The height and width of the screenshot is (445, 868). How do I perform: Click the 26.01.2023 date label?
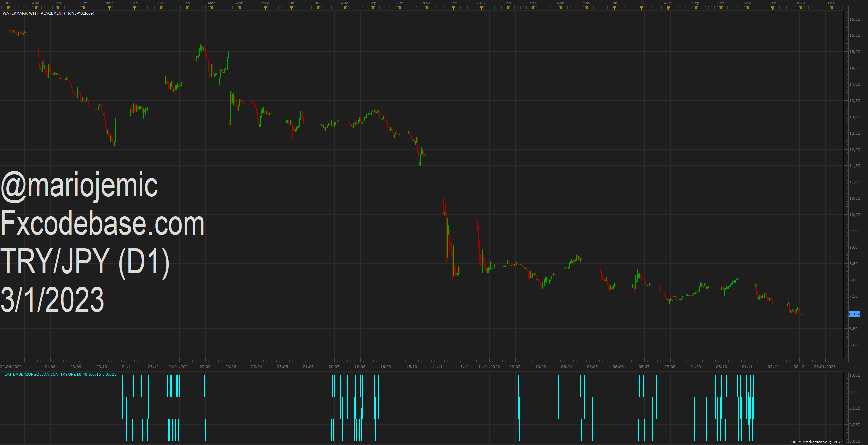coord(825,367)
